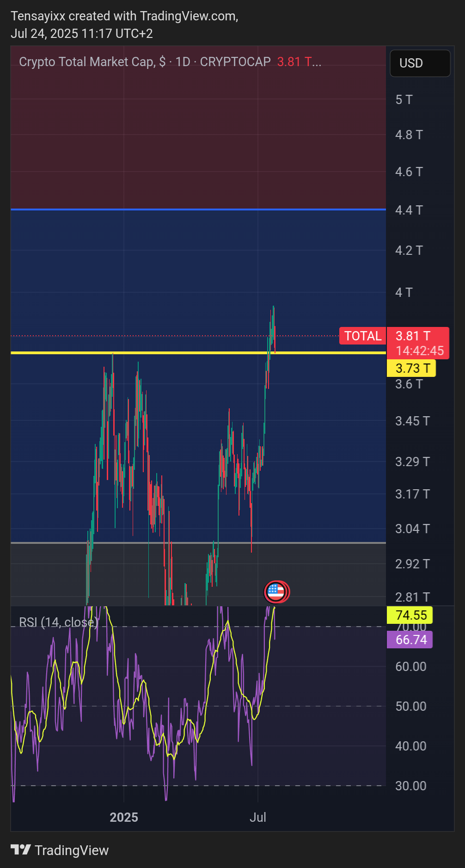Click the 2.92 T price scale label

[412, 564]
